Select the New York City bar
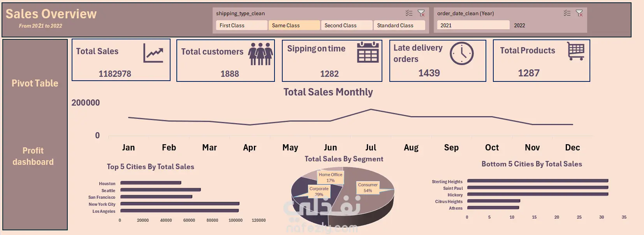The width and height of the screenshot is (644, 235). (x=180, y=203)
